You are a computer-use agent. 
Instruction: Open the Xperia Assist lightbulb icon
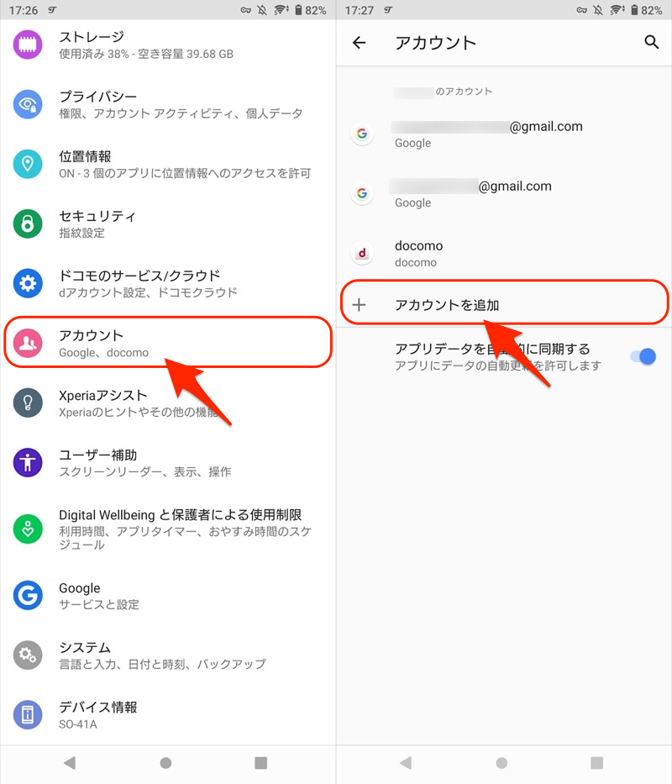(x=28, y=403)
